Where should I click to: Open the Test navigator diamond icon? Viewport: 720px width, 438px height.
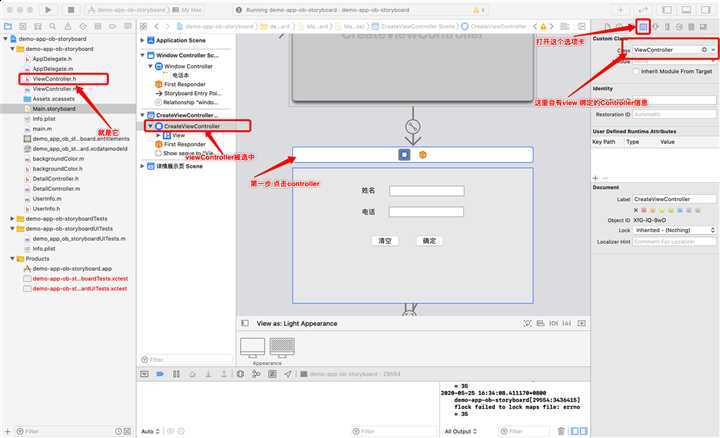(83, 27)
